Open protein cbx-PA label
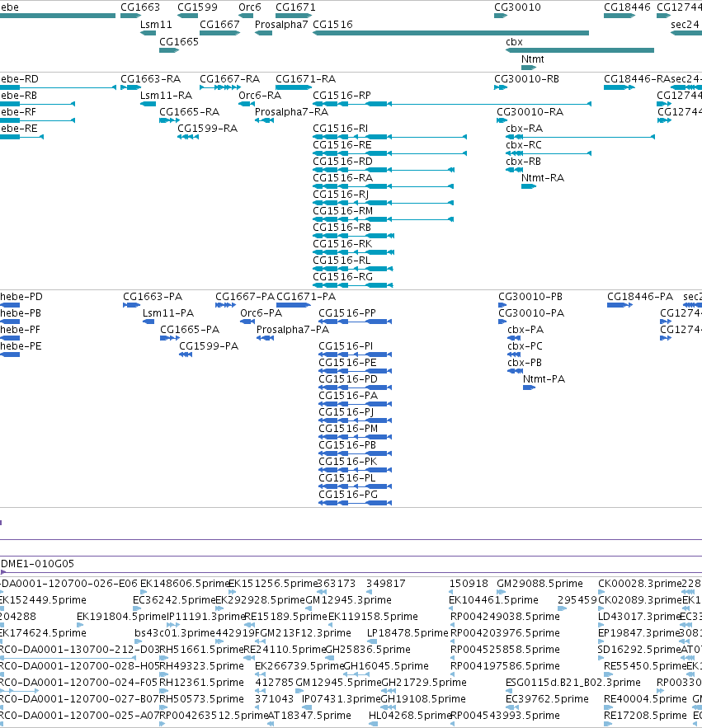This screenshot has height=728, width=702. (x=525, y=330)
